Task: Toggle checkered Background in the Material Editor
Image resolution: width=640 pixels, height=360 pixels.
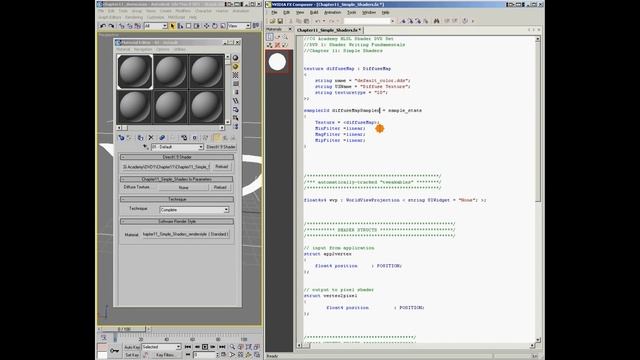Action: point(236,75)
